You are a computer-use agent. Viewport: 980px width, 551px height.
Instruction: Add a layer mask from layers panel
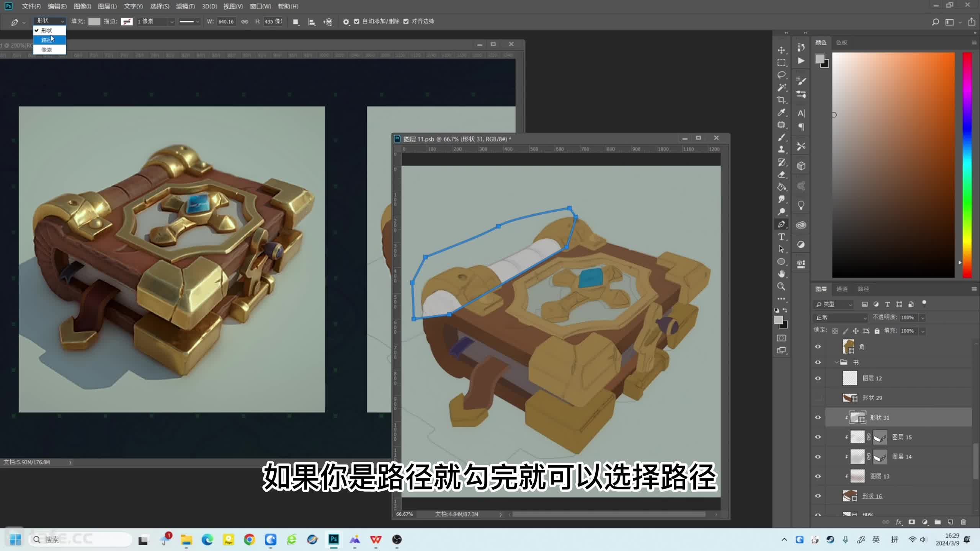coord(912,522)
